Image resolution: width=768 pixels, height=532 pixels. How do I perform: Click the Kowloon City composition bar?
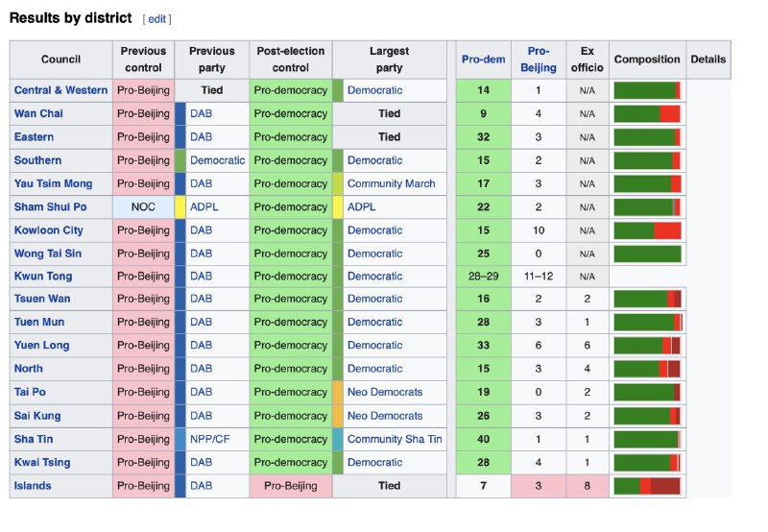tap(647, 230)
